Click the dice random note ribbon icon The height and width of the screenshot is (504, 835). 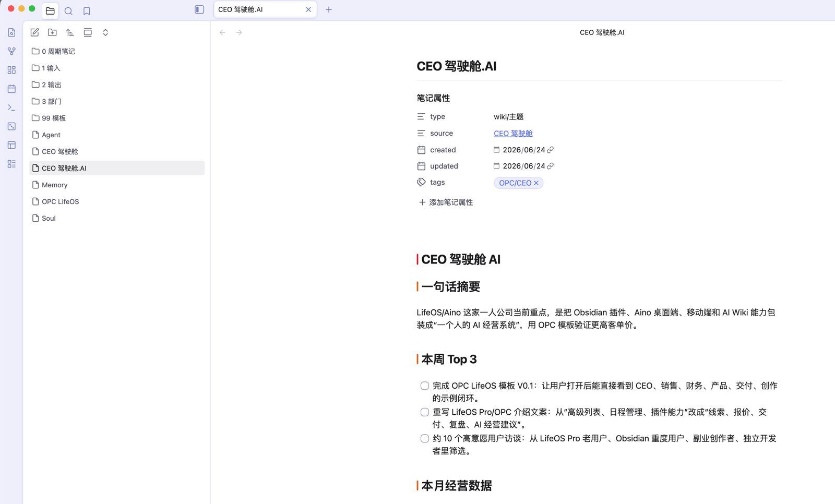[11, 126]
